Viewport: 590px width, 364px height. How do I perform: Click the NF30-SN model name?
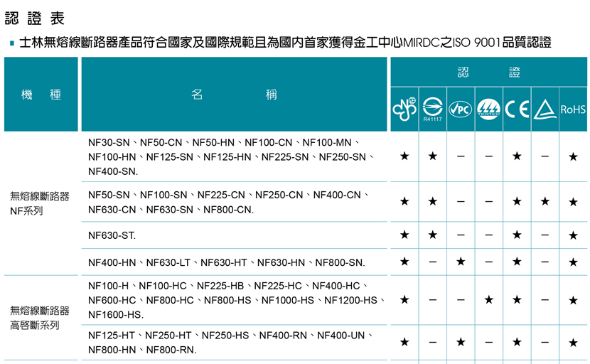[x=109, y=143]
